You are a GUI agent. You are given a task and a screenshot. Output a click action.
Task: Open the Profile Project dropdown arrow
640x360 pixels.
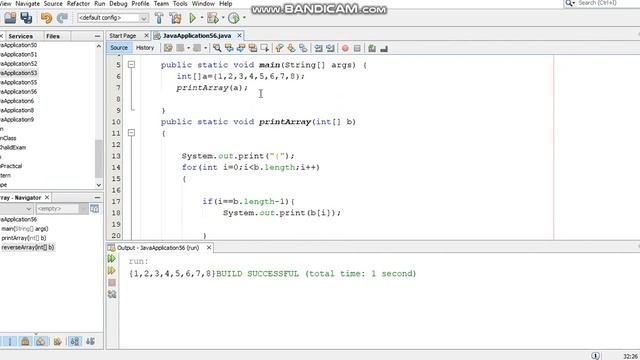[244, 18]
